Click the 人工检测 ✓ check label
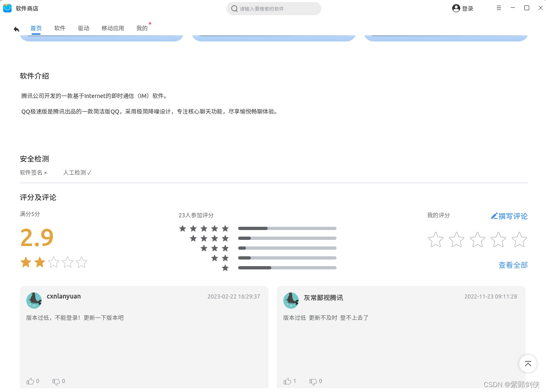The width and height of the screenshot is (546, 392). coord(77,173)
